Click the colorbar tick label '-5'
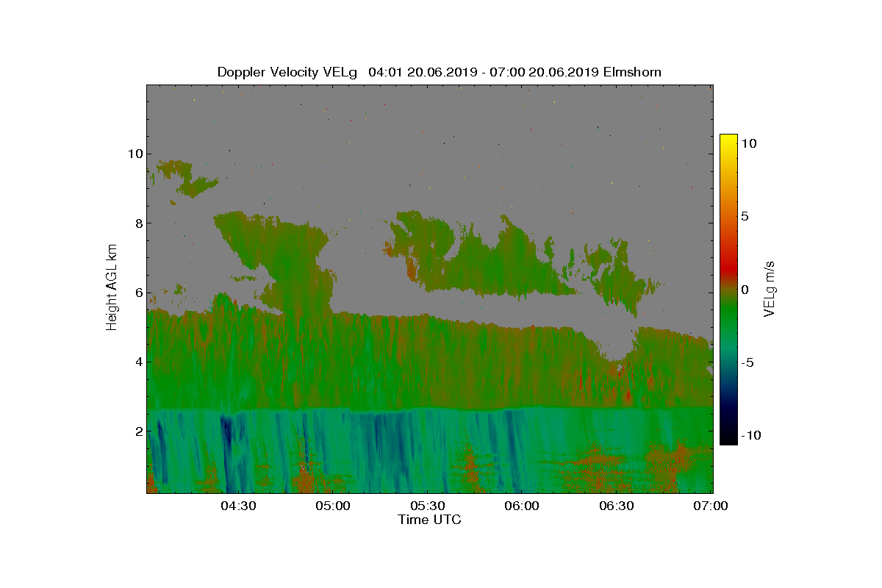 pyautogui.click(x=748, y=362)
